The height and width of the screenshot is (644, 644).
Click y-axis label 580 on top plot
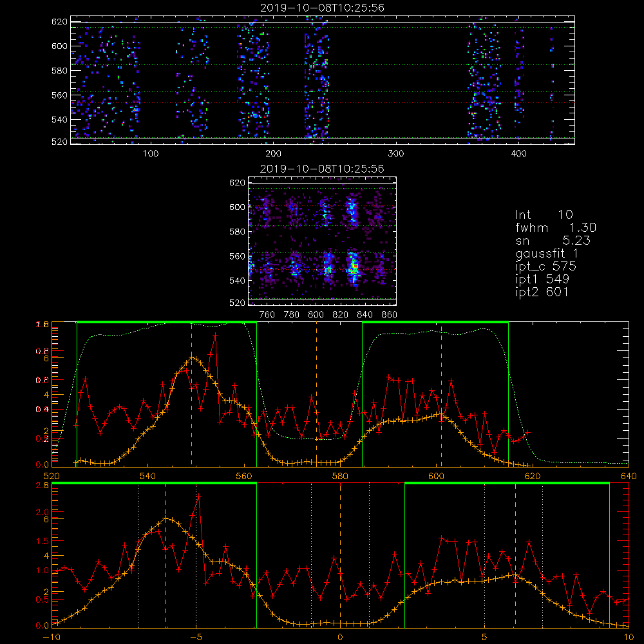pos(59,71)
